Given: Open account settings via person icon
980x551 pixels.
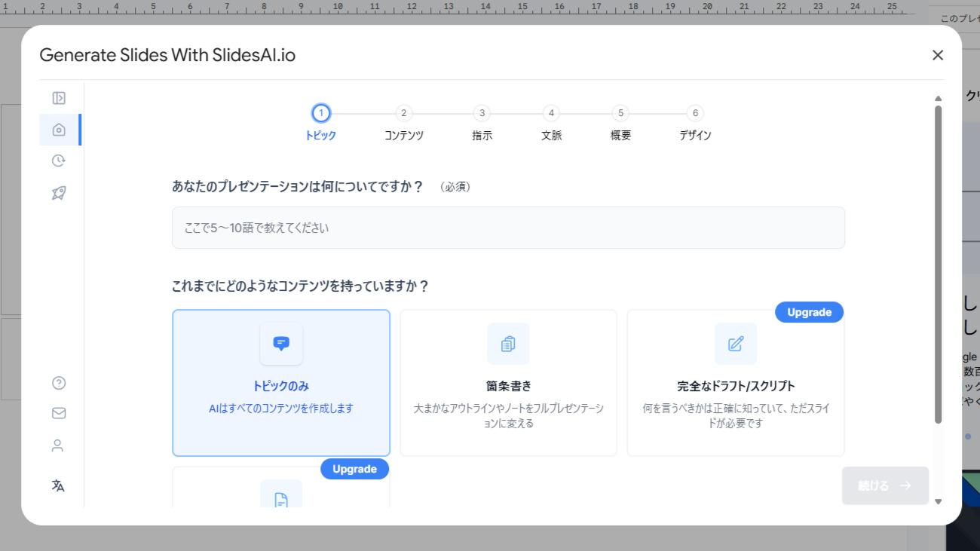Looking at the screenshot, I should (58, 445).
